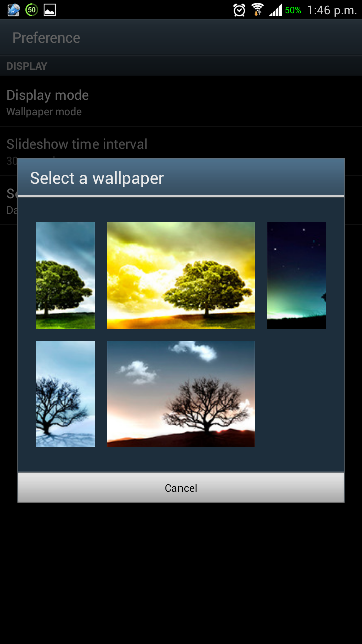
Task: Tap the blue globe notification icon
Action: [14, 10]
